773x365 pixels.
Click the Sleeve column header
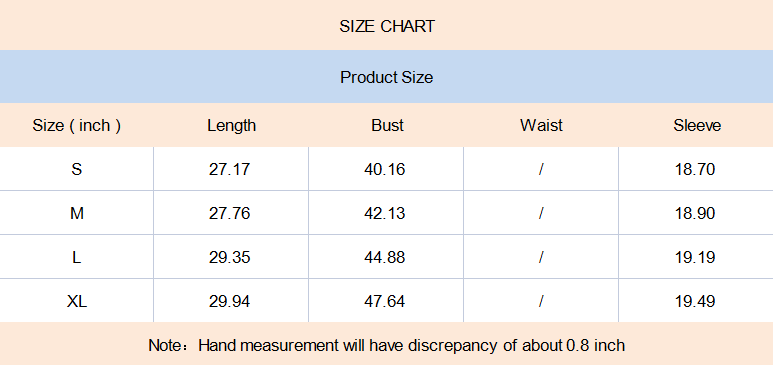coord(697,125)
